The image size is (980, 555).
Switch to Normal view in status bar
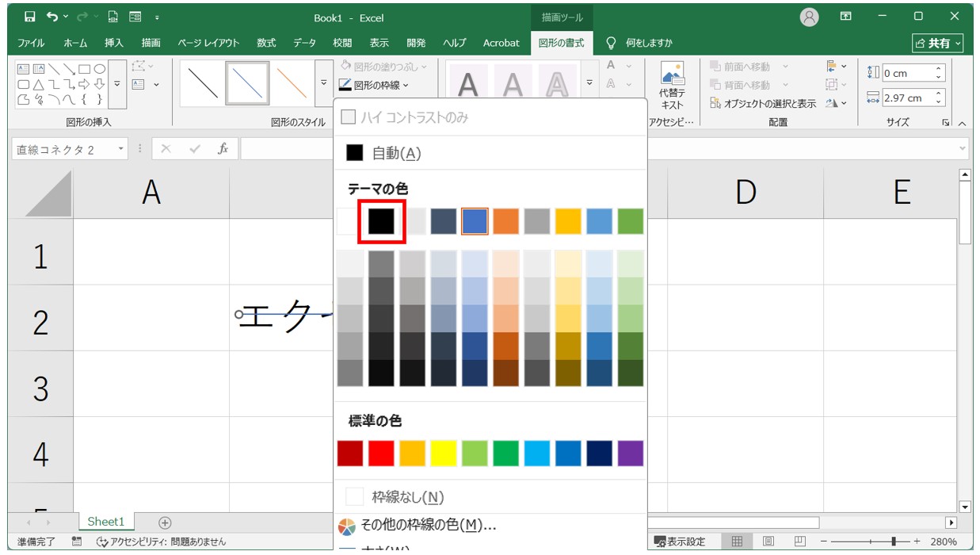click(x=737, y=542)
